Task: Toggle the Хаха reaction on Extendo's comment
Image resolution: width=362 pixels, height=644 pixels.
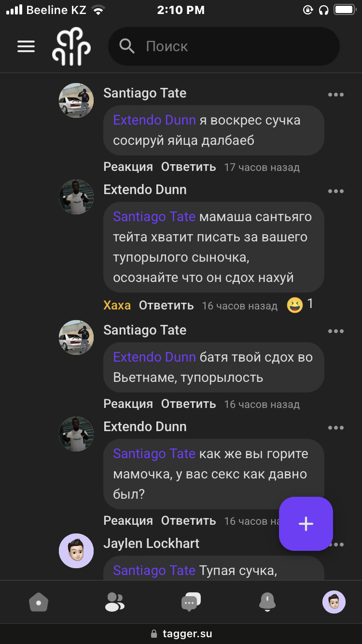Action: point(117,306)
